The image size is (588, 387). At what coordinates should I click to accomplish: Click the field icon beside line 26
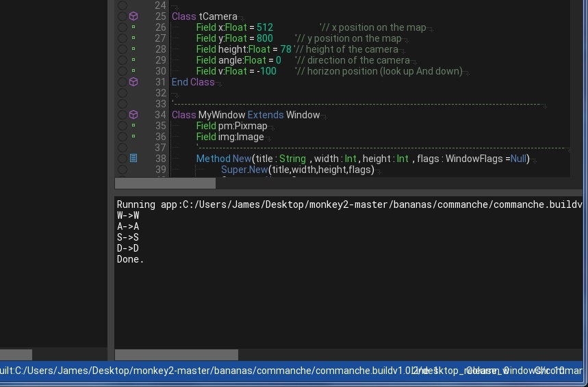click(x=133, y=27)
